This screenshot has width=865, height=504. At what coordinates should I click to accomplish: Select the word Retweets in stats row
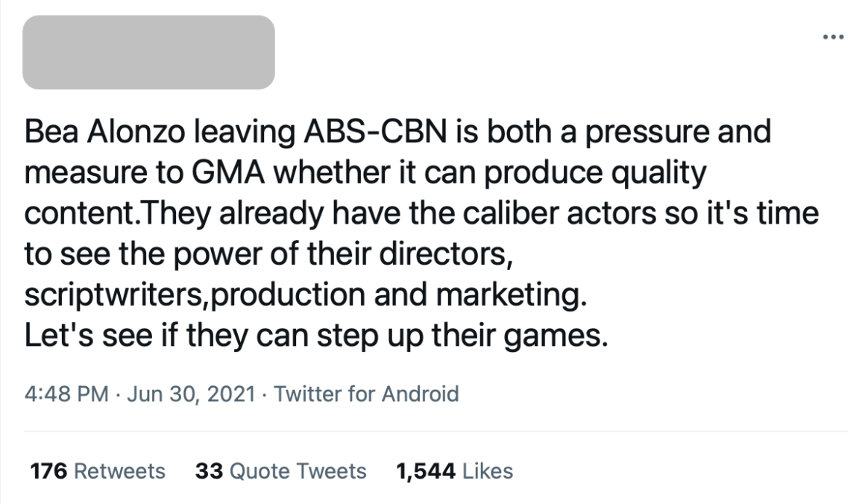(120, 471)
